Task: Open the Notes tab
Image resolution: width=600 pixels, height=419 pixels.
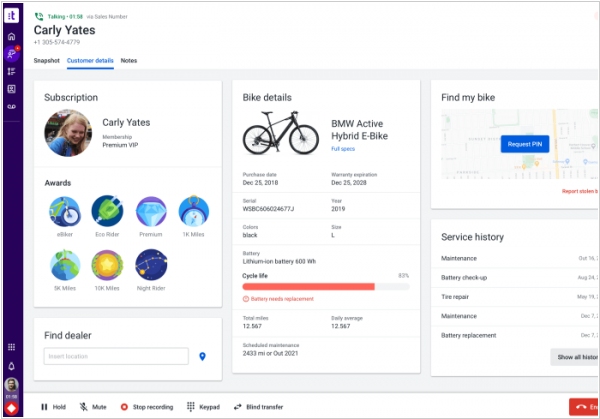Action: coord(129,60)
